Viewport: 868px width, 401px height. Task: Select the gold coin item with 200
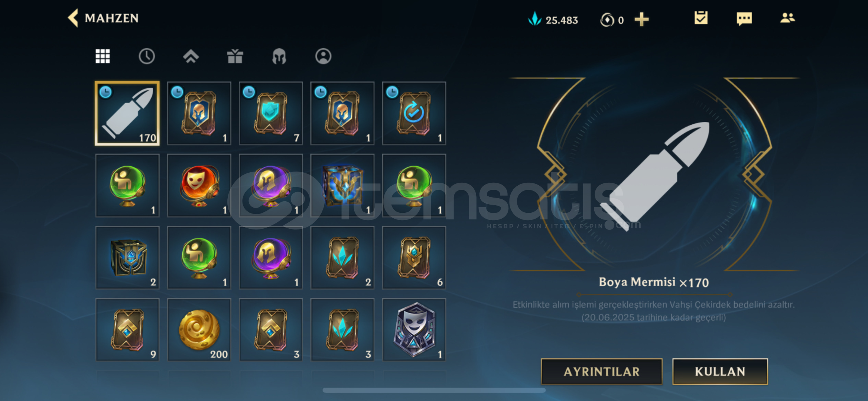[199, 330]
